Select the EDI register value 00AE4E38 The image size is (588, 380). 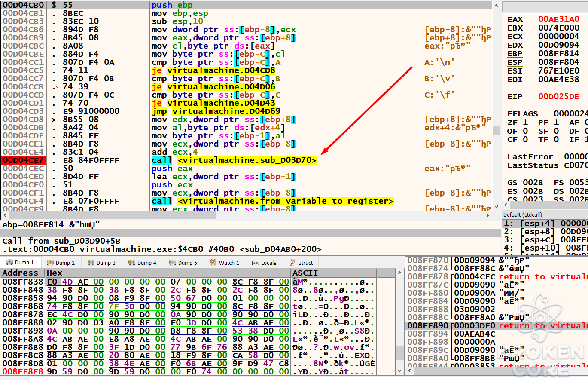[x=559, y=80]
